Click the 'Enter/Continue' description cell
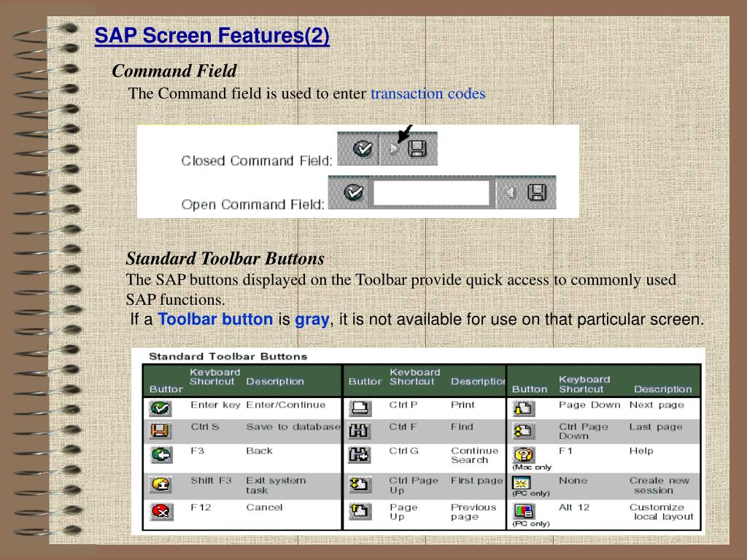 (286, 405)
